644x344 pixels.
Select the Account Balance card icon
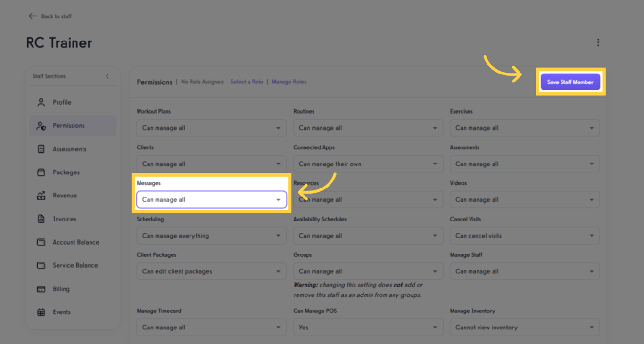tap(42, 242)
